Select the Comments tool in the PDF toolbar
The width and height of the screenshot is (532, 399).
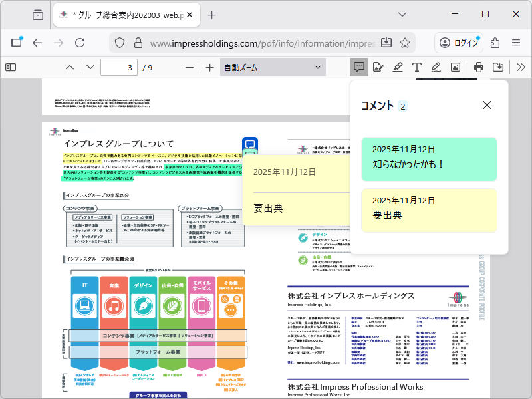(x=360, y=66)
